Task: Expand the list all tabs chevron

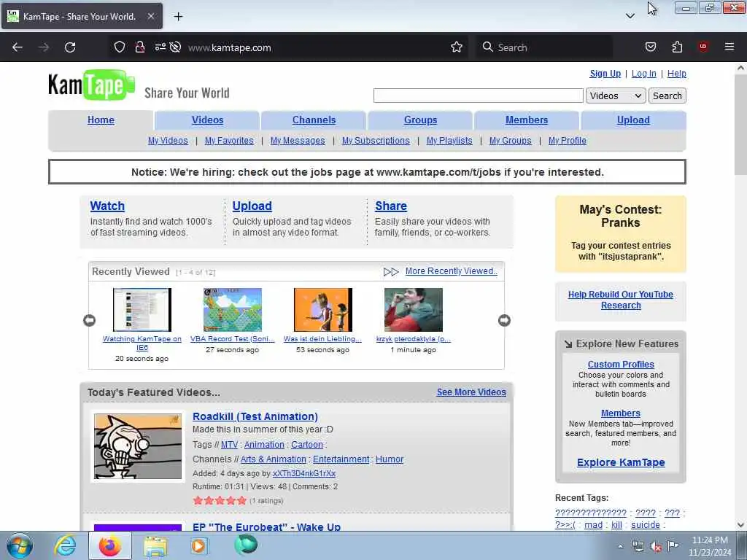Action: pos(630,16)
